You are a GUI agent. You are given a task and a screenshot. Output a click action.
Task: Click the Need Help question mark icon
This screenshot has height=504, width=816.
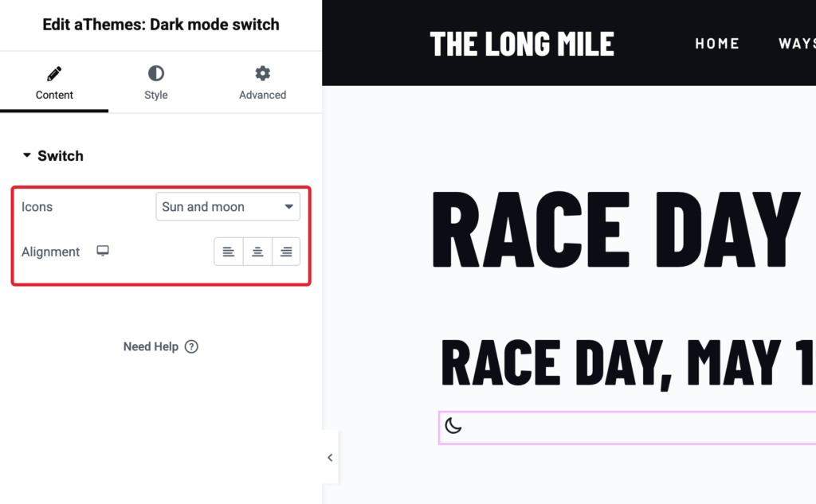click(x=191, y=346)
